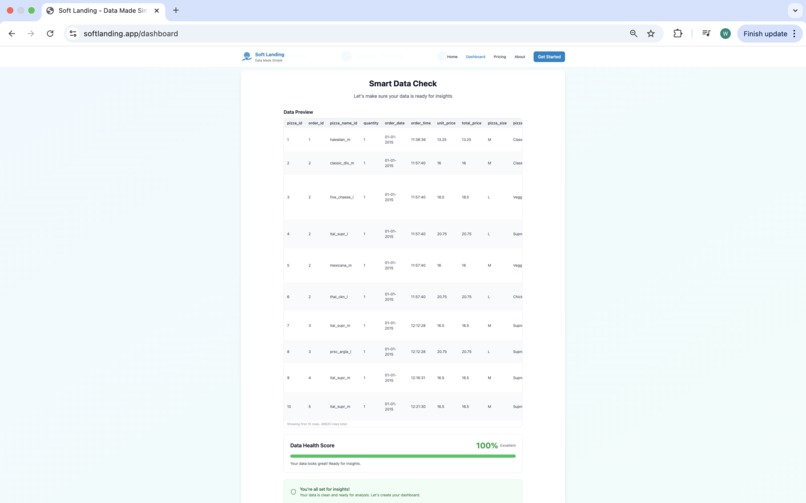Viewport: 806px width, 503px height.
Task: Click the classic_dlx_m cell
Action: pyautogui.click(x=342, y=163)
